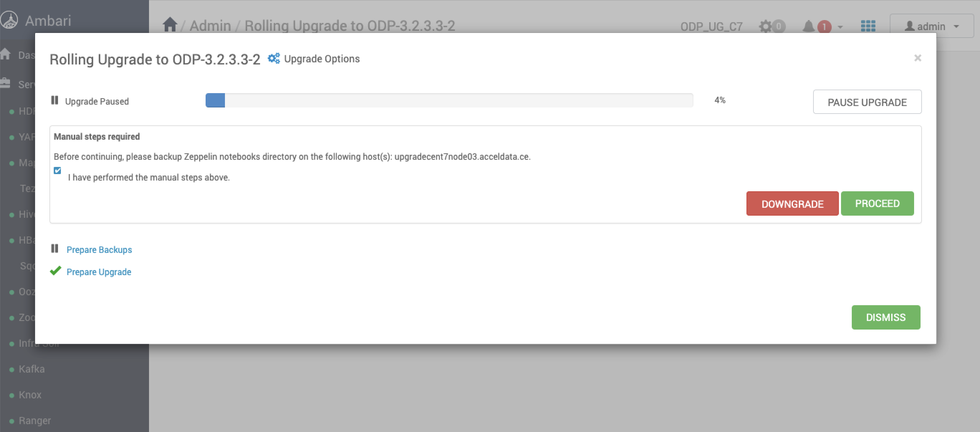Image resolution: width=980 pixels, height=432 pixels.
Task: Open the admin user dropdown
Action: tap(931, 26)
